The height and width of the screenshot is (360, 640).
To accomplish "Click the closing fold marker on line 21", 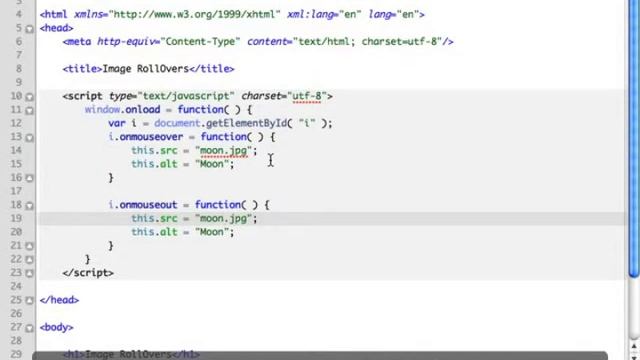I will 29,246.
